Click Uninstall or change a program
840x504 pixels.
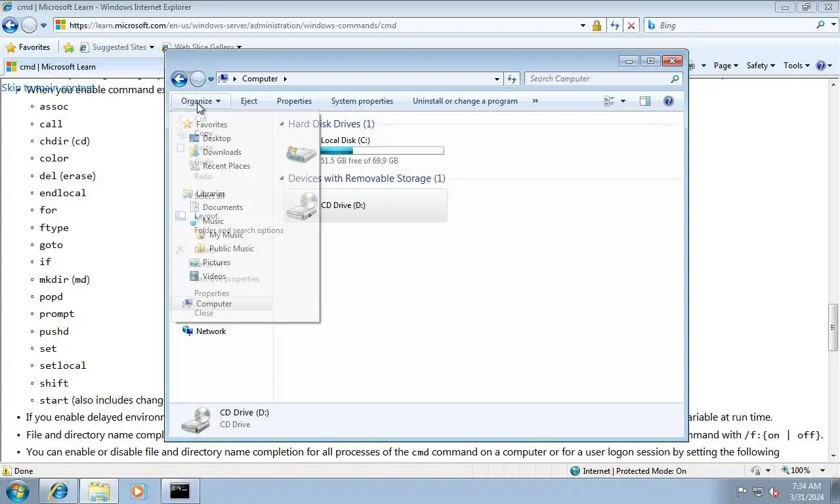point(465,101)
